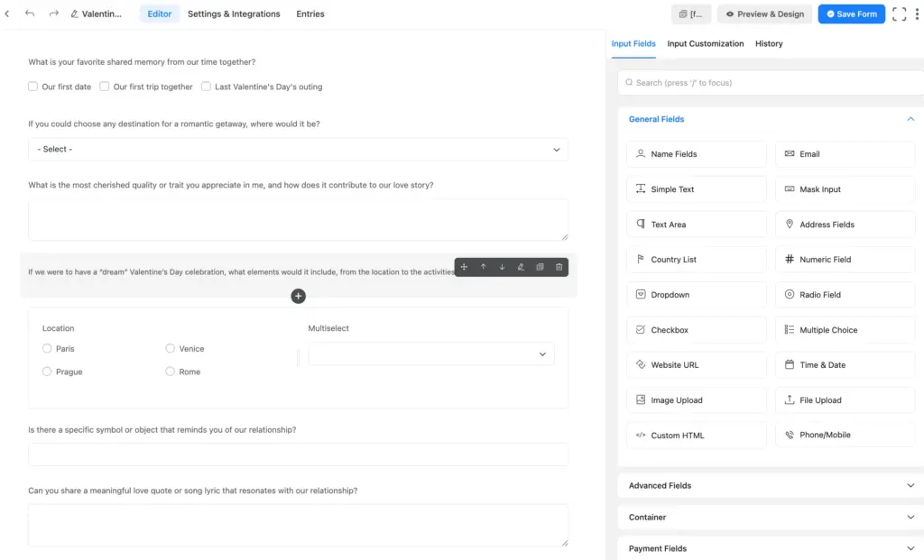
Task: Delete the field using the trash icon
Action: point(559,267)
